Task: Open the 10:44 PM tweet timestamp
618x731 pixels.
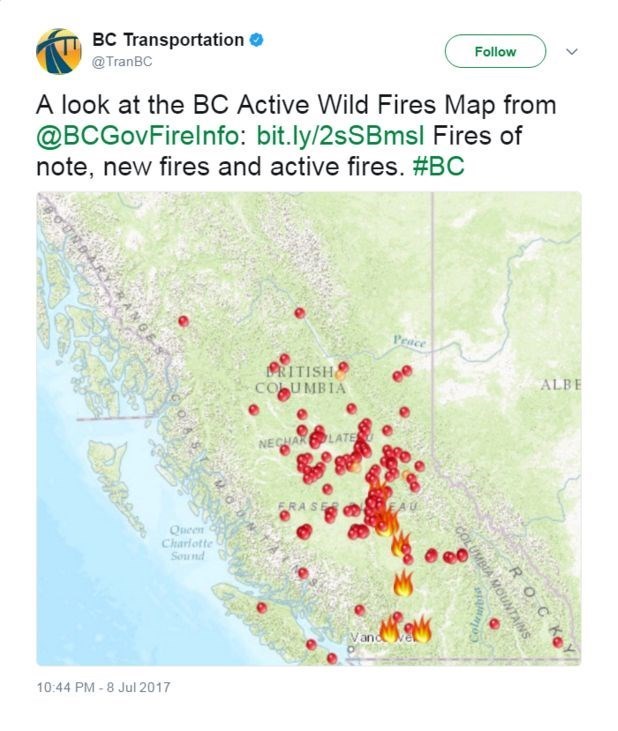Action: tap(104, 688)
